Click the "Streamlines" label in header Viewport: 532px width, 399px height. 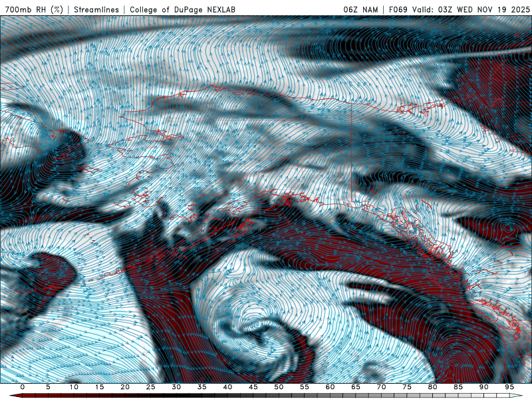[96, 9]
